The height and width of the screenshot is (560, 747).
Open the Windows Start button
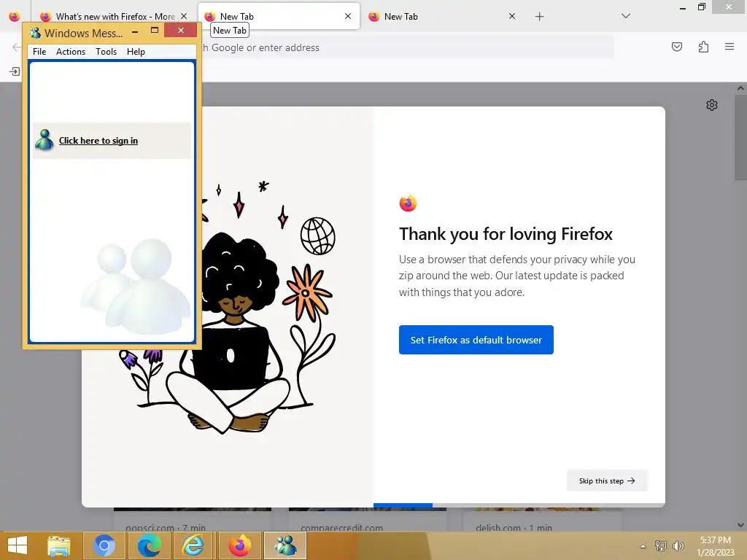pos(18,545)
